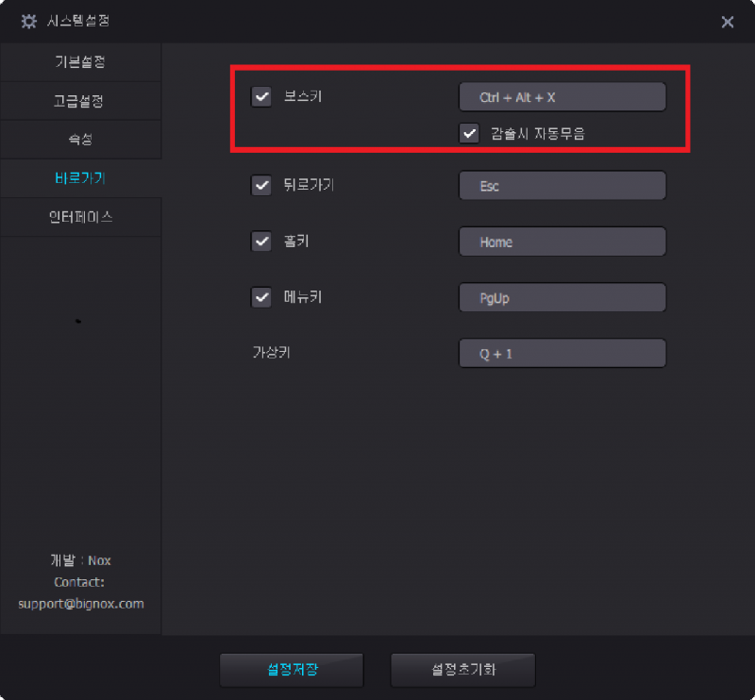Open the 기본설정 tab

80,62
